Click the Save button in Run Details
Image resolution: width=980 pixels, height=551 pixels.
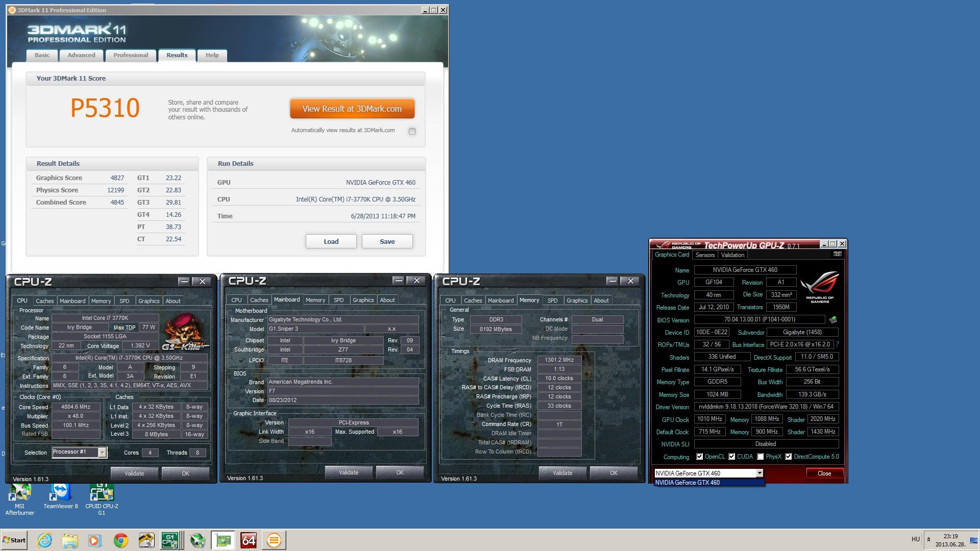click(x=387, y=241)
